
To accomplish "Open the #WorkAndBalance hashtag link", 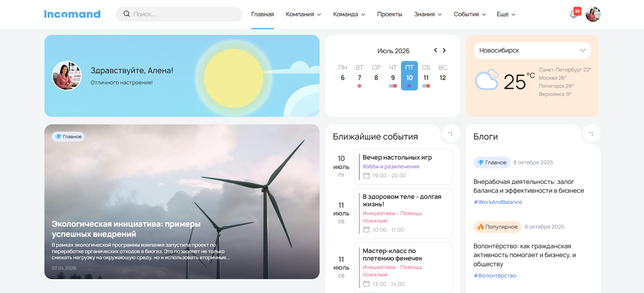I will tap(498, 202).
